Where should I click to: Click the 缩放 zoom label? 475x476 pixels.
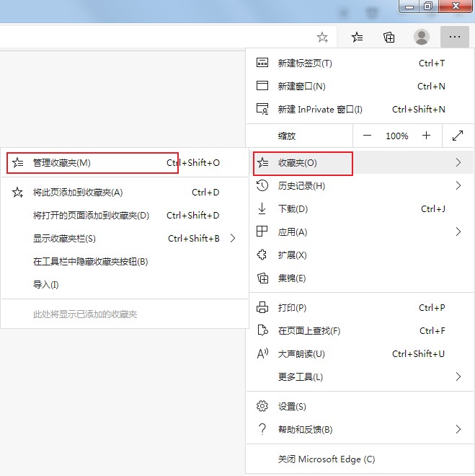coord(287,136)
